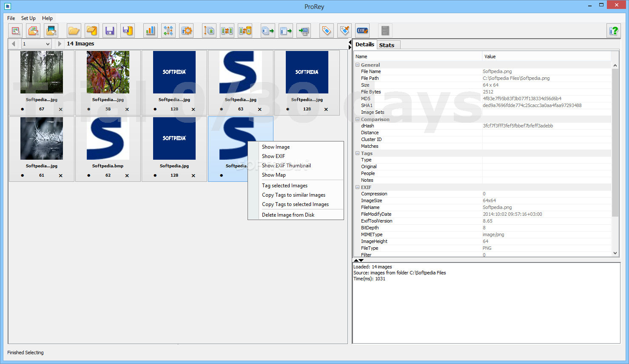Save using the purple floppy disk icon
This screenshot has width=629, height=364.
(110, 31)
